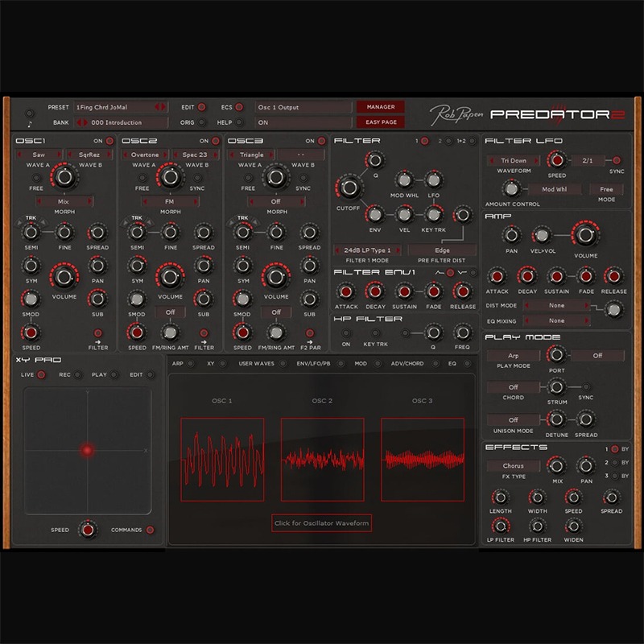The width and height of the screenshot is (644, 644).
Task: Click the filter Cutoff knob
Action: click(x=349, y=188)
